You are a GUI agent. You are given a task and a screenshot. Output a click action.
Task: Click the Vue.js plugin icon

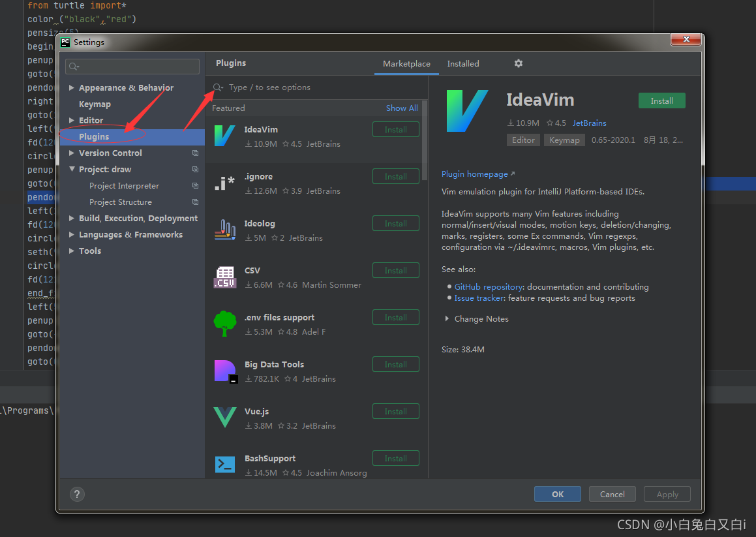pyautogui.click(x=224, y=418)
